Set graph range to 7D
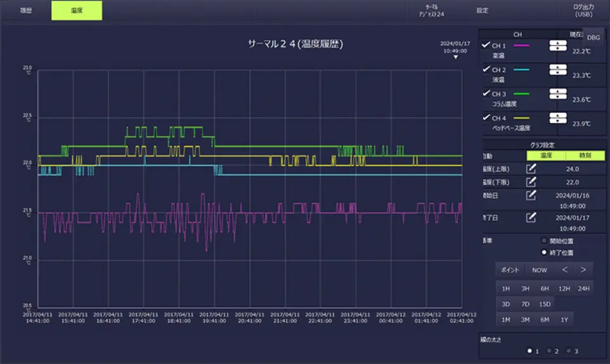Screen dimensions: 610x364 525,304
